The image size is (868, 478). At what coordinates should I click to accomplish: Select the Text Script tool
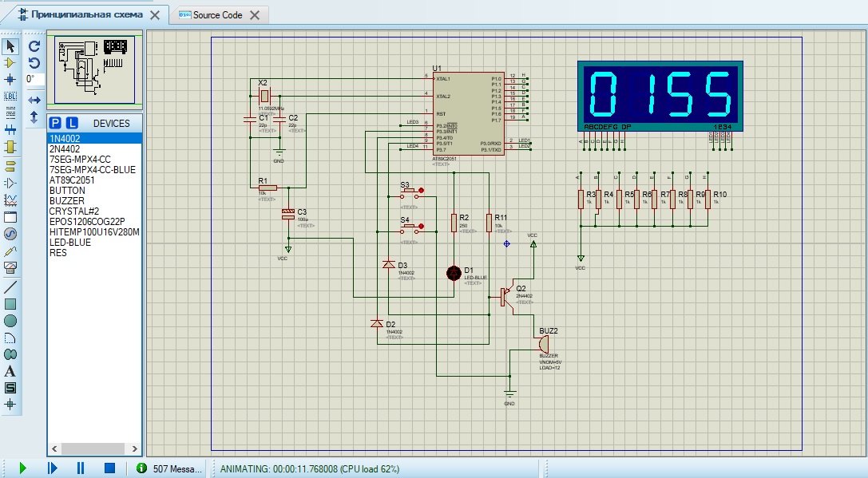10,113
